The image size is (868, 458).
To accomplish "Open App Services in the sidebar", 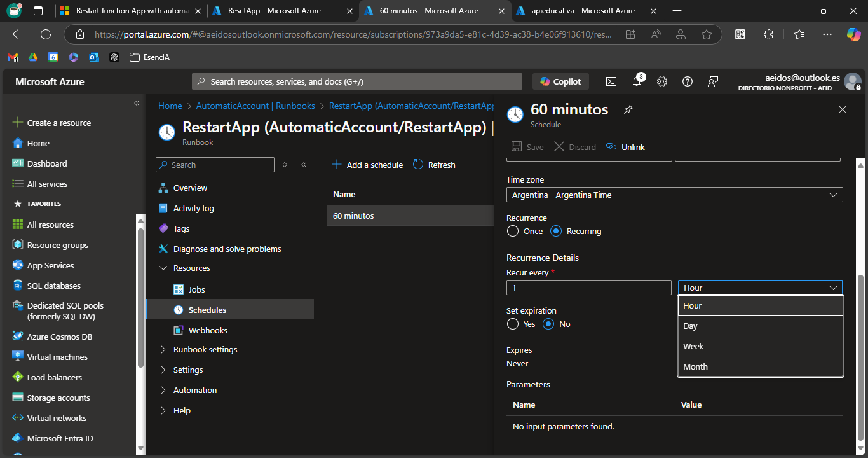I will [x=50, y=265].
